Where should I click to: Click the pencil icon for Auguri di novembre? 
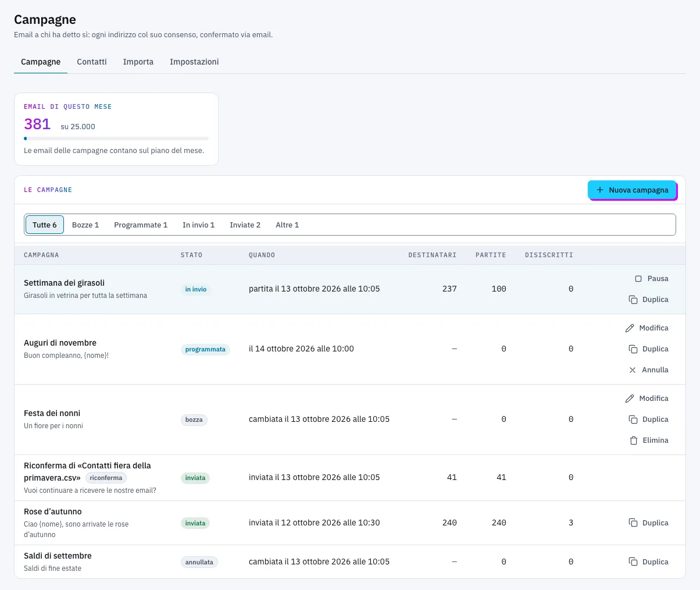[x=630, y=328]
